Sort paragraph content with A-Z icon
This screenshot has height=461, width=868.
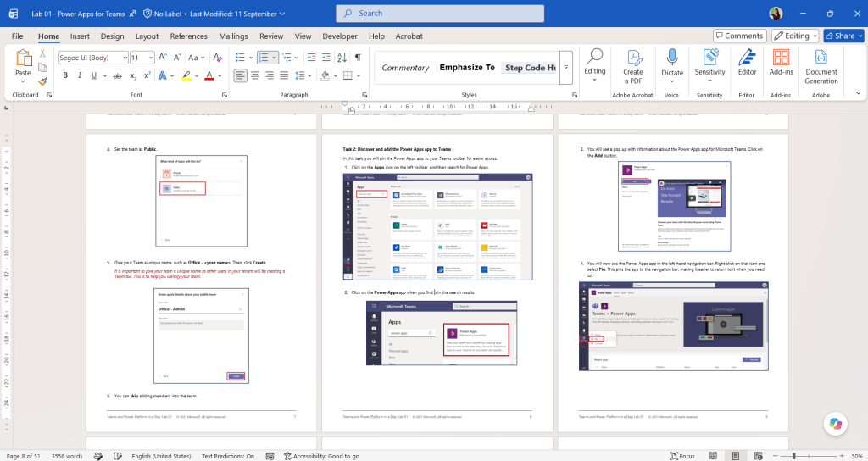coord(342,58)
